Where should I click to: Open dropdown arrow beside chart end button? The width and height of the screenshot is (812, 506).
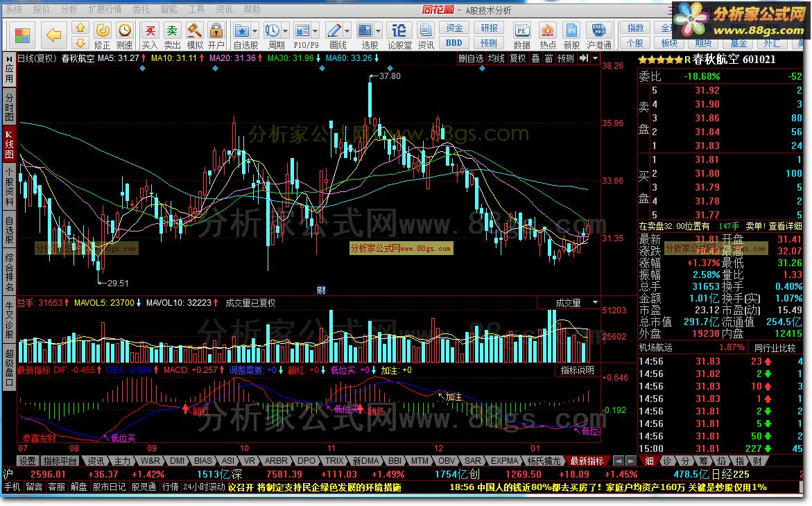coord(596,58)
